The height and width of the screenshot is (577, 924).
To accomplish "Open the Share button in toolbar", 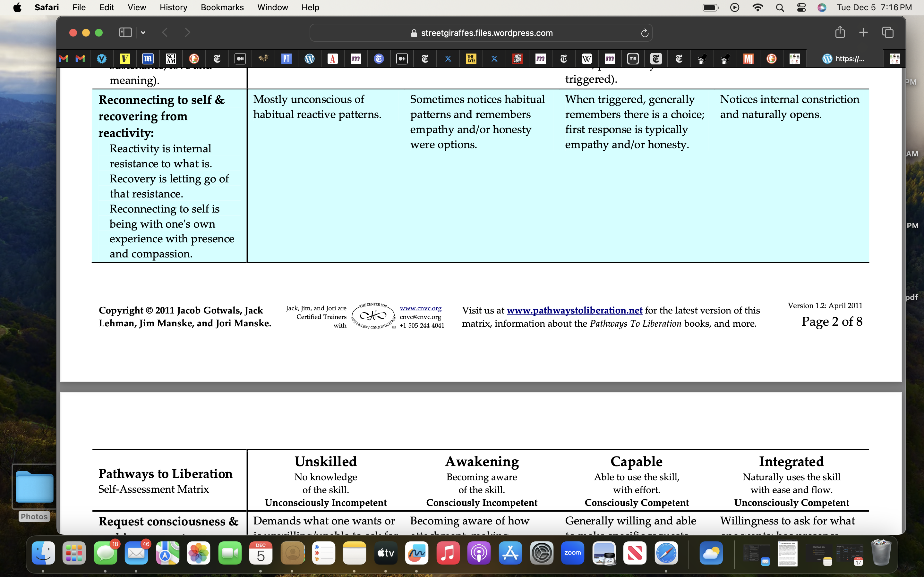I will point(840,32).
